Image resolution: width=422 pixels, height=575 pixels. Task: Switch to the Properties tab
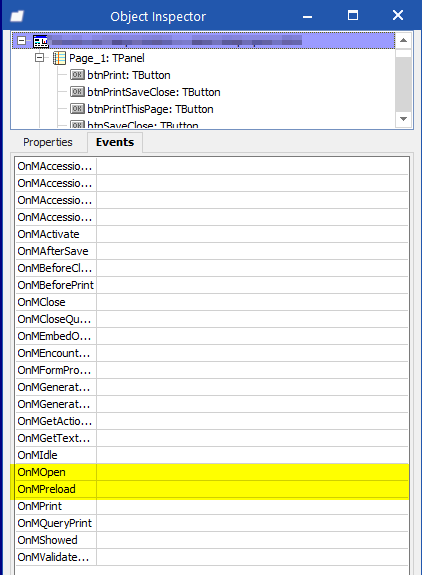[x=48, y=142]
